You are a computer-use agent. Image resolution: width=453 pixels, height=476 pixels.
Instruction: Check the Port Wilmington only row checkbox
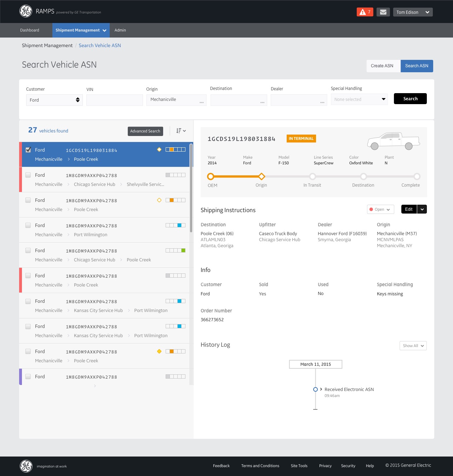28,225
